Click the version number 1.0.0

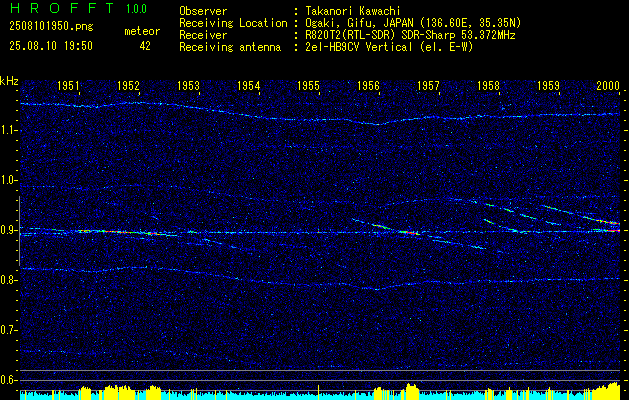click(x=136, y=9)
